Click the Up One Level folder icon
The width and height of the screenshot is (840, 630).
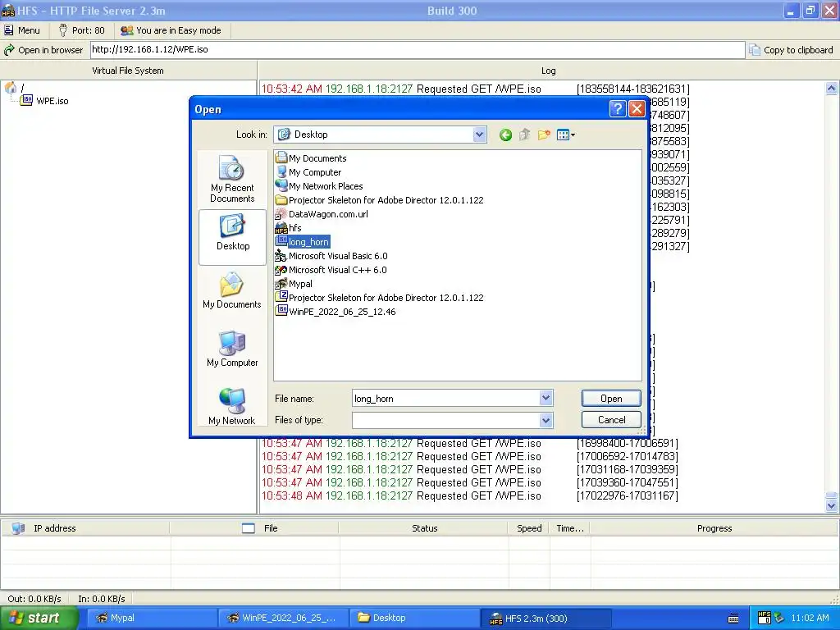[524, 135]
